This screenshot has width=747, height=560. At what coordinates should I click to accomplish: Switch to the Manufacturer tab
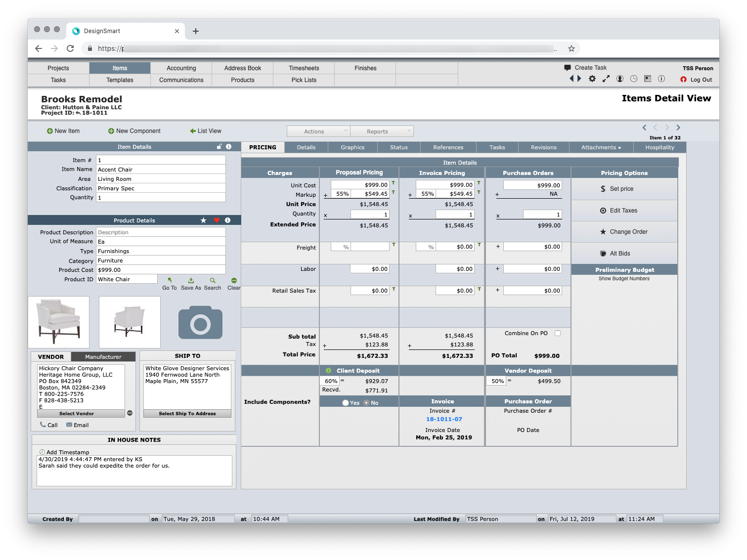pyautogui.click(x=103, y=357)
